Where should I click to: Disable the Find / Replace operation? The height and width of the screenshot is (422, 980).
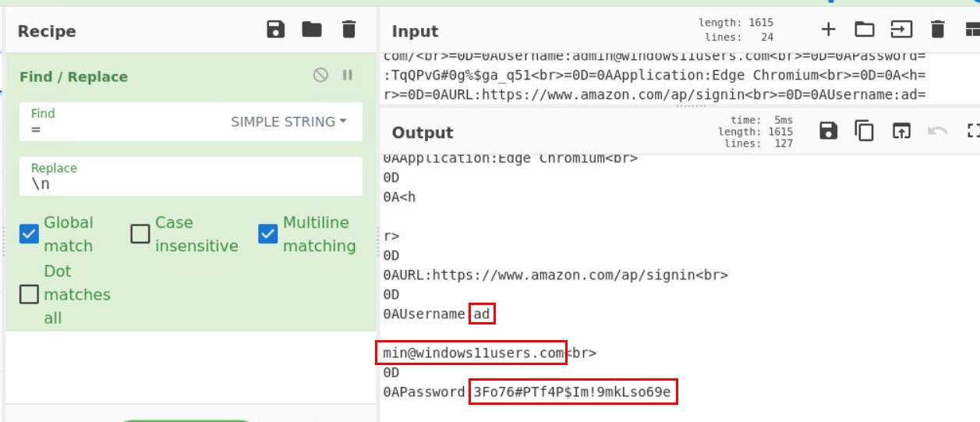pyautogui.click(x=320, y=75)
